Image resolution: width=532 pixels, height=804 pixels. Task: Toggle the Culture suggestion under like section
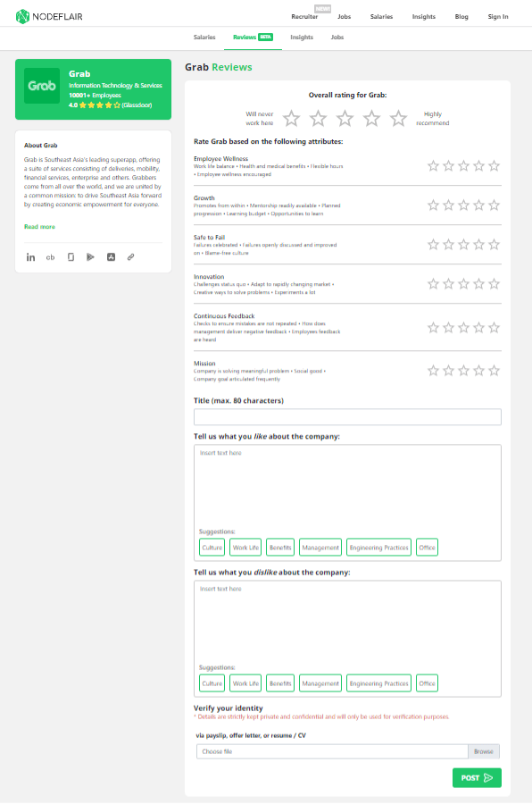[x=212, y=547]
